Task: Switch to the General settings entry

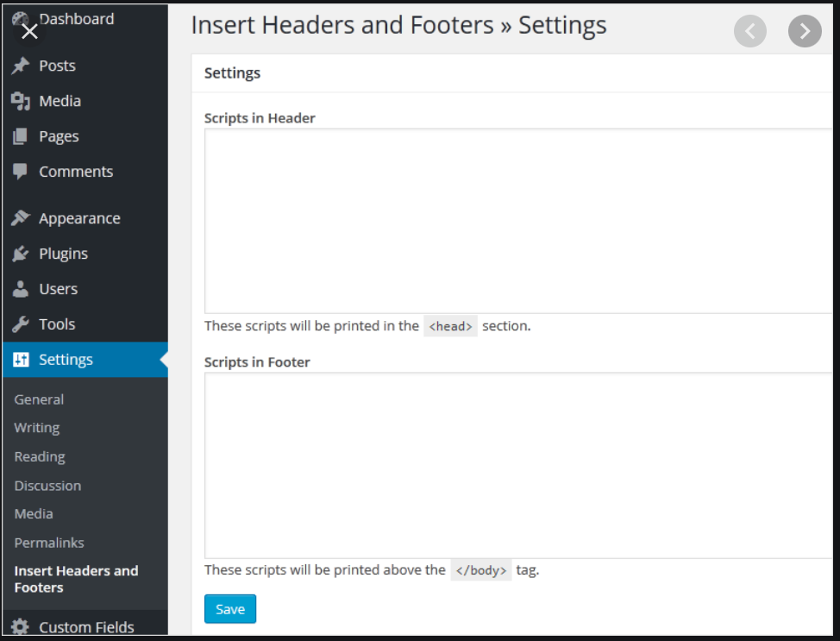Action: point(39,399)
